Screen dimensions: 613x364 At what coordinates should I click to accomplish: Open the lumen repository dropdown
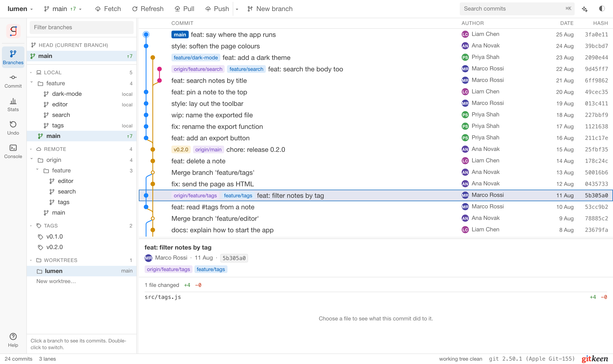click(x=20, y=9)
